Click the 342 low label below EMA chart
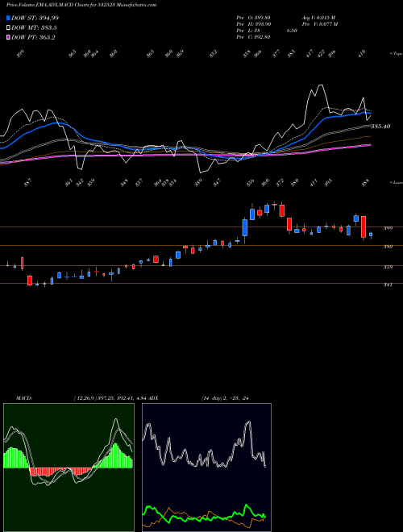The width and height of the screenshot is (403, 532). pyautogui.click(x=80, y=182)
